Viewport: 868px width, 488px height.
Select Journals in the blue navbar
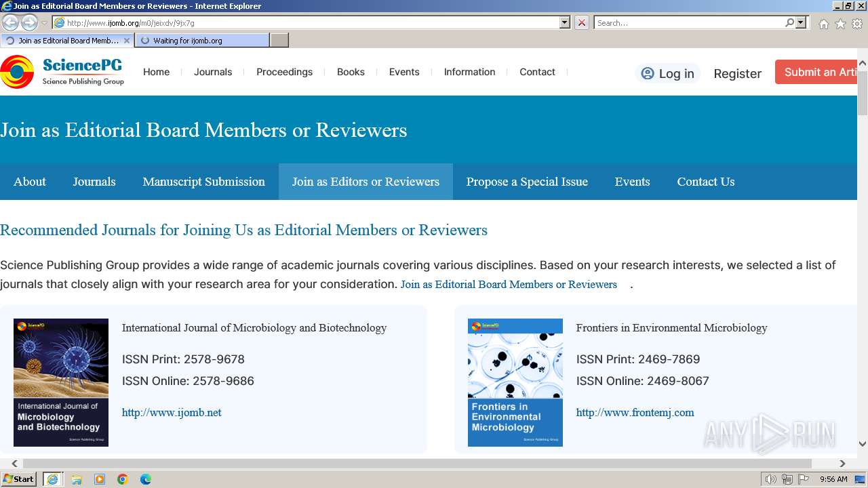coord(94,182)
